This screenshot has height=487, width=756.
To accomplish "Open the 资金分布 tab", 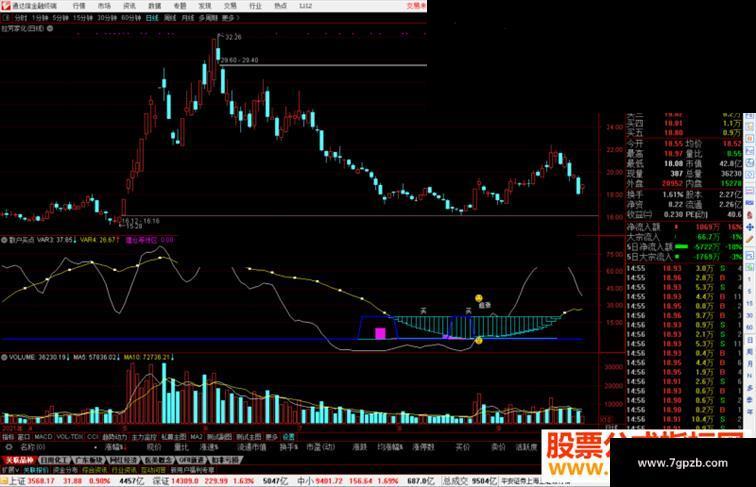I will pyautogui.click(x=65, y=470).
